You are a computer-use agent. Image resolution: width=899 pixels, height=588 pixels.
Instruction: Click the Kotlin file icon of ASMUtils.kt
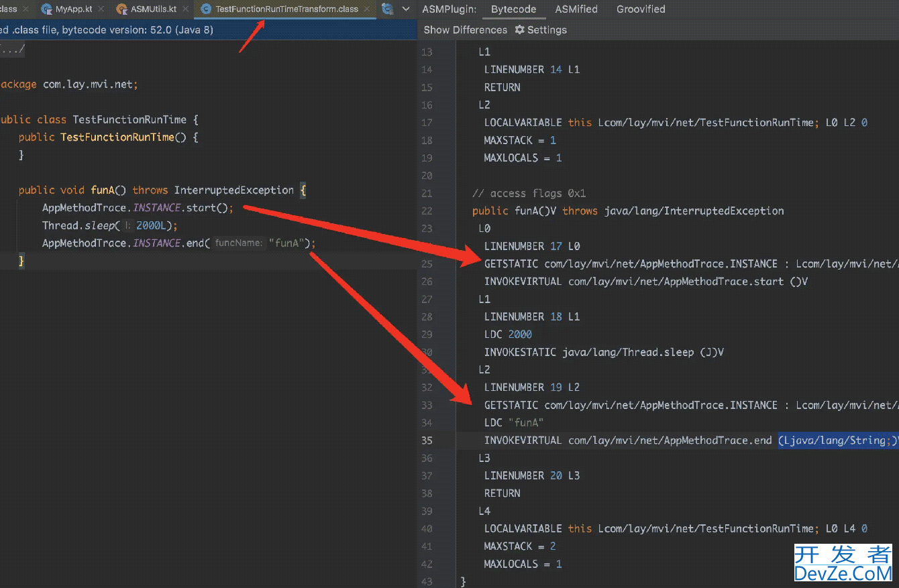click(x=121, y=9)
